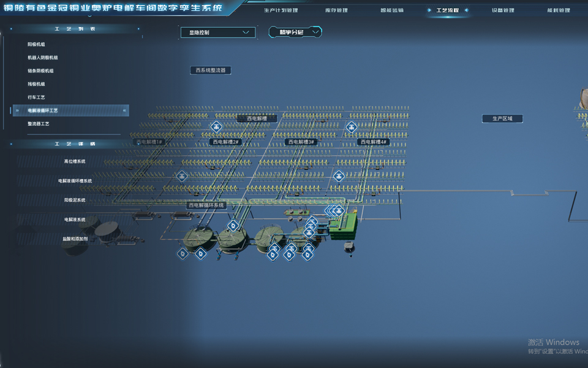Open 高位槽系统 process detail

point(75,161)
